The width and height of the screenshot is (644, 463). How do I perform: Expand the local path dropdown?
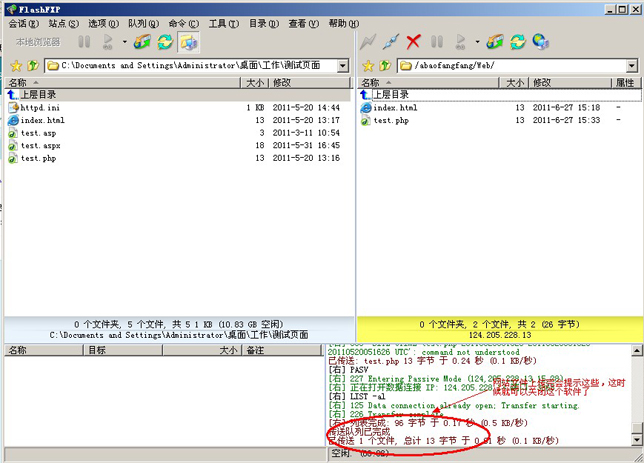tap(343, 66)
